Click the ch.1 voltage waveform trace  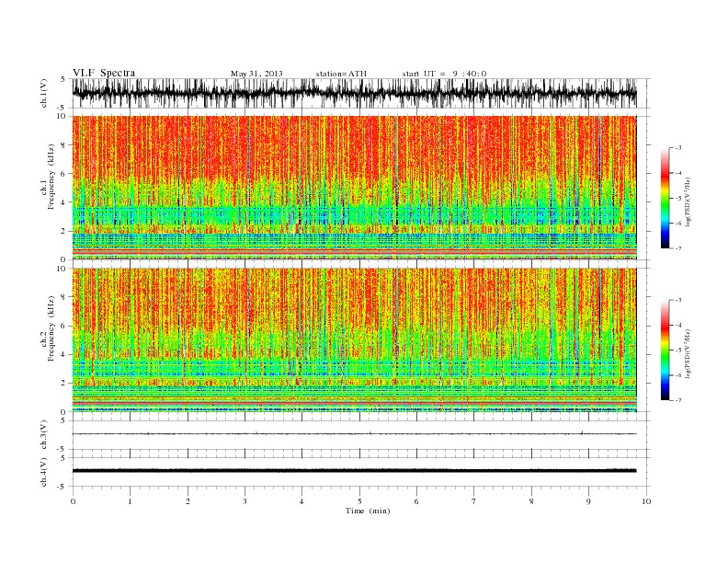point(354,93)
